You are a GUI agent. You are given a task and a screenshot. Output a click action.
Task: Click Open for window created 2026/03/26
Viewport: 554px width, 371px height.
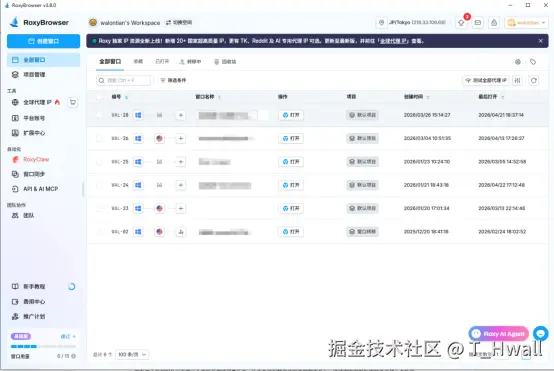pyautogui.click(x=291, y=115)
